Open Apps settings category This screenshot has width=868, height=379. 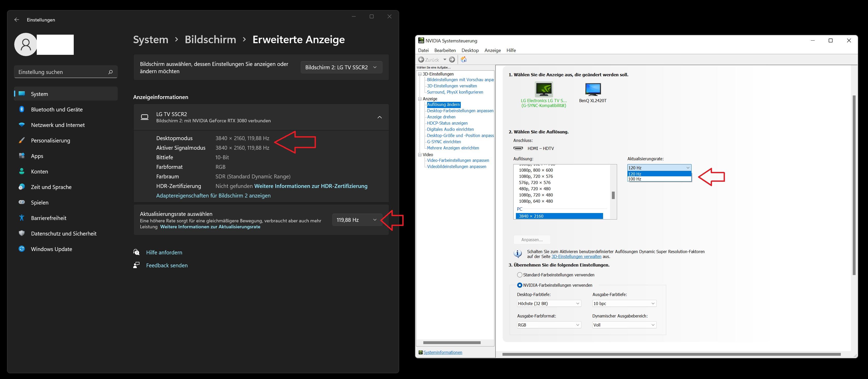point(66,156)
